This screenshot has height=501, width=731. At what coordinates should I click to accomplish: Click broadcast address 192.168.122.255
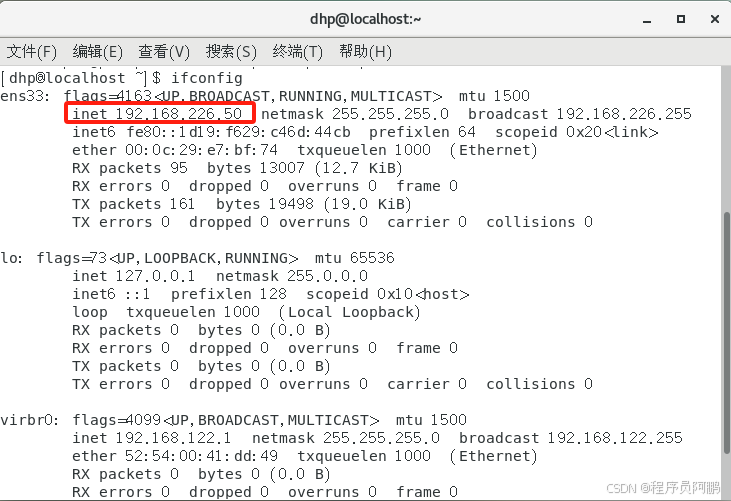[x=615, y=438]
